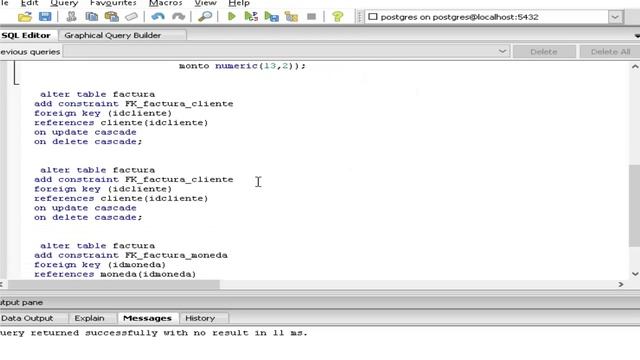This screenshot has width=640, height=360.
Task: Open the Macros menu
Action: coord(165,3)
